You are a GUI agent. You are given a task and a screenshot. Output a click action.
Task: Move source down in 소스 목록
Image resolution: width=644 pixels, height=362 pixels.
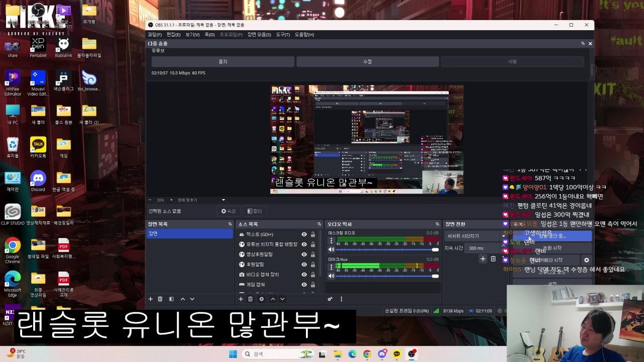[x=282, y=299]
